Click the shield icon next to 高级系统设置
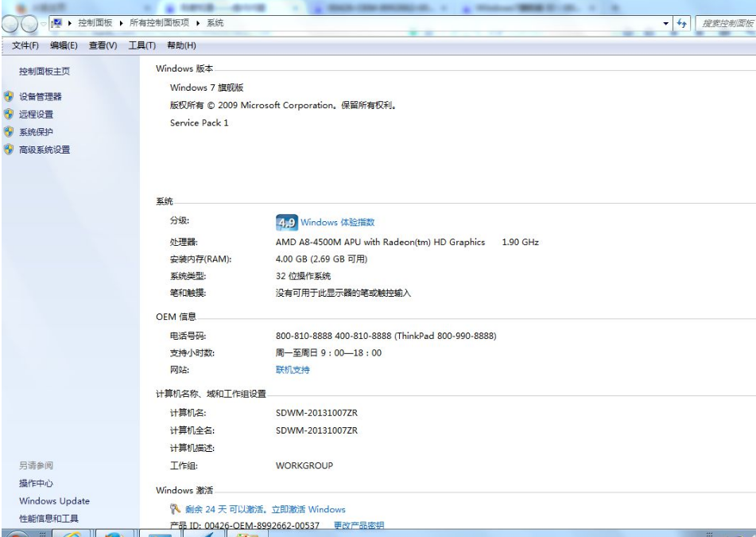The height and width of the screenshot is (537, 756). (x=9, y=150)
